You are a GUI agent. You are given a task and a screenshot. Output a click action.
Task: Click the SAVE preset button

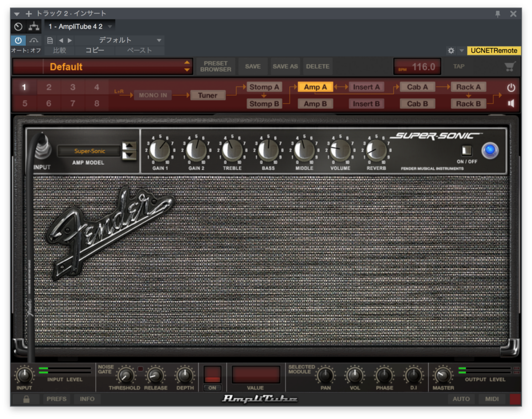[253, 67]
